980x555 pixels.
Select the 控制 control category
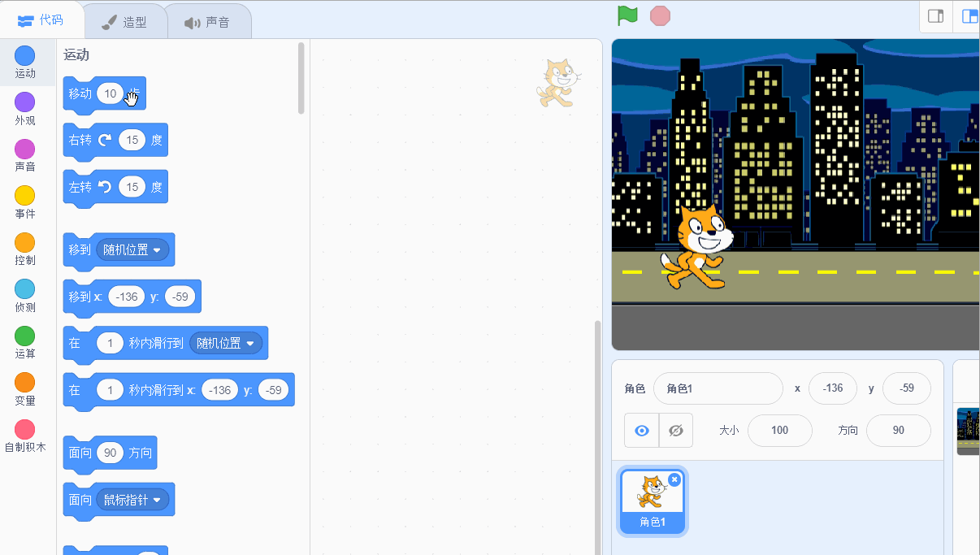(x=25, y=249)
